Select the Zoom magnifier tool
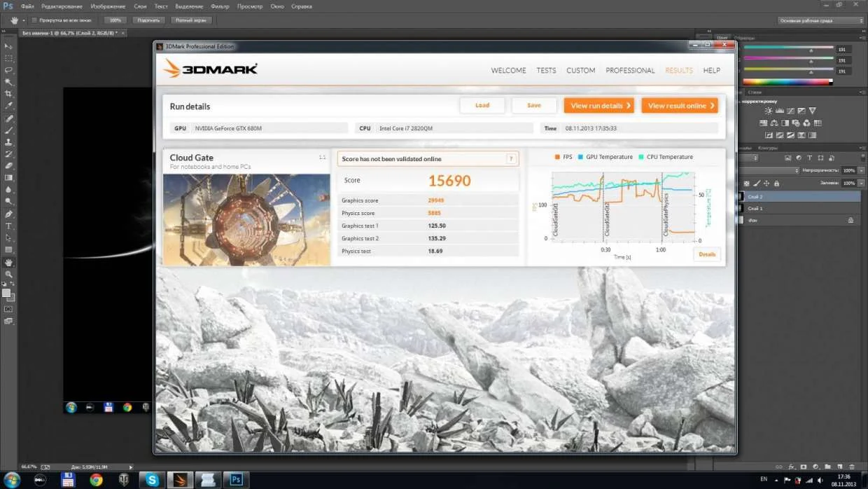 point(9,275)
